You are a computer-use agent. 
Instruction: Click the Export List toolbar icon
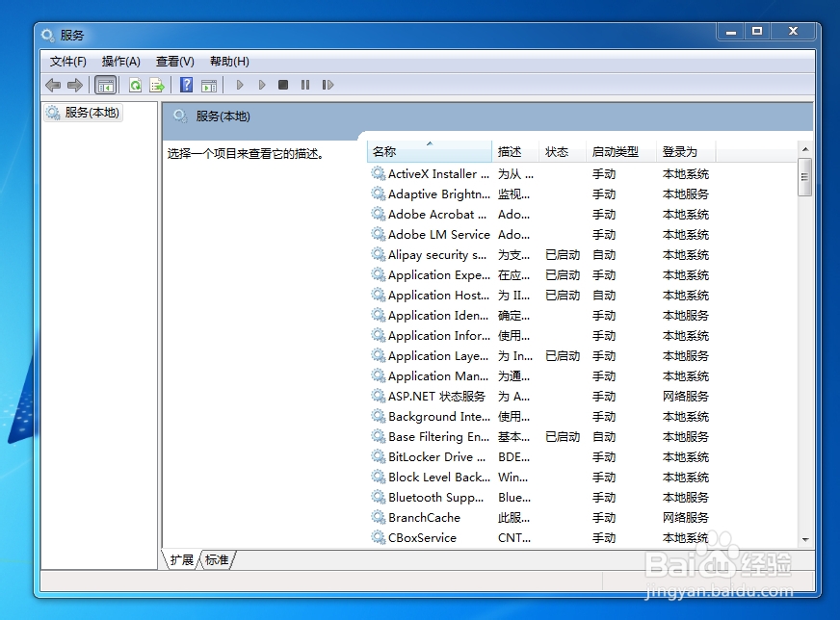[x=157, y=85]
